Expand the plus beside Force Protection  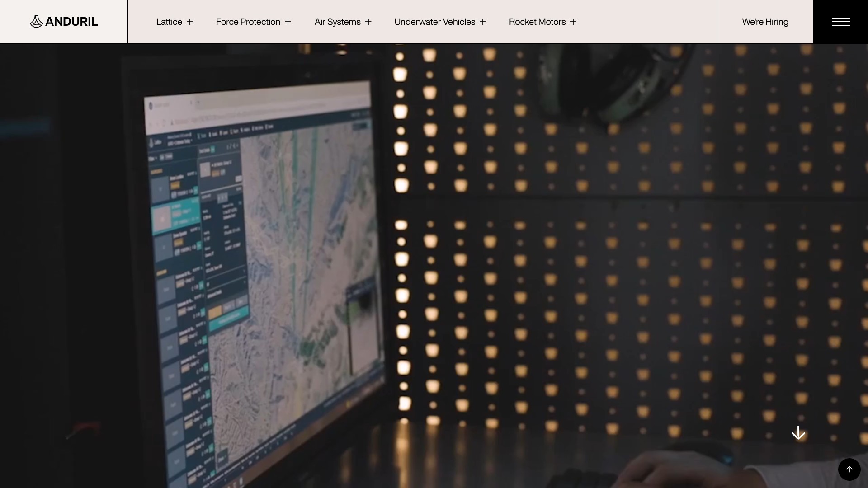[288, 22]
